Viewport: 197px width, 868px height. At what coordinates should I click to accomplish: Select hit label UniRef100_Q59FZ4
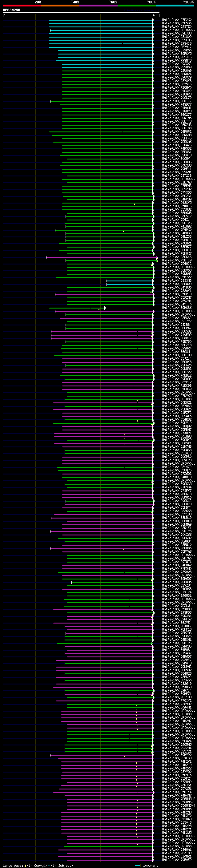[177, 778]
